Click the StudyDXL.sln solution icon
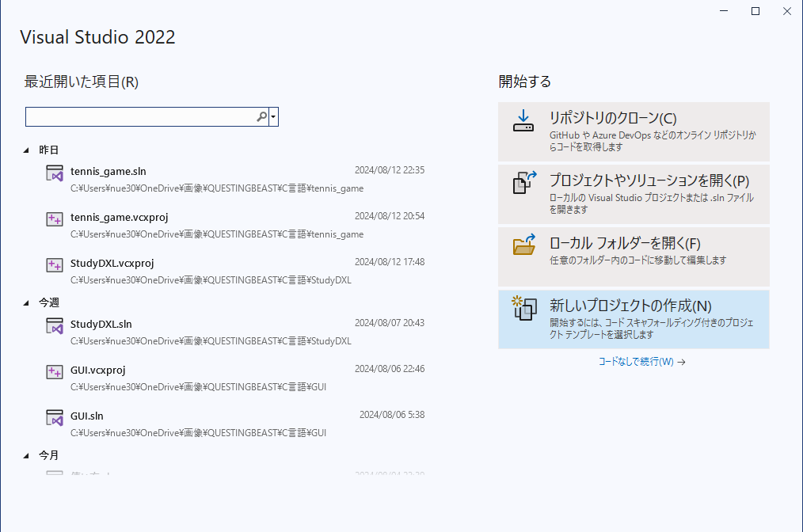 [55, 327]
